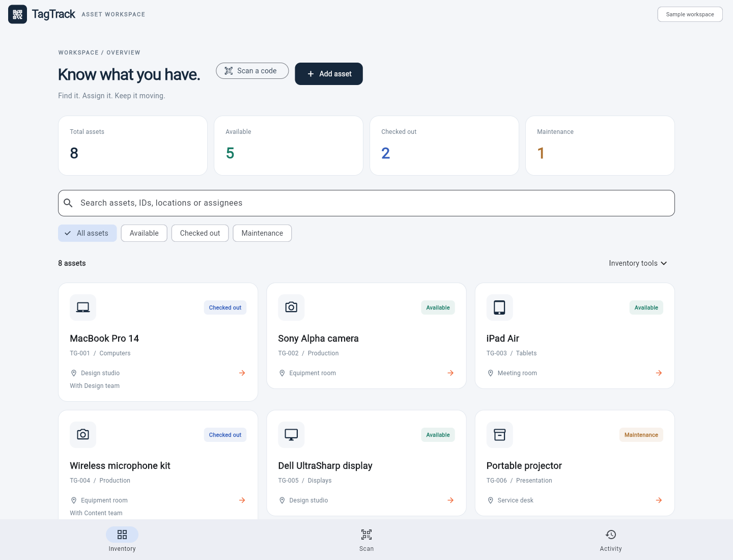Viewport: 733px width, 560px height.
Task: Click the location pin on Dell UltraSharp display card
Action: 282,500
